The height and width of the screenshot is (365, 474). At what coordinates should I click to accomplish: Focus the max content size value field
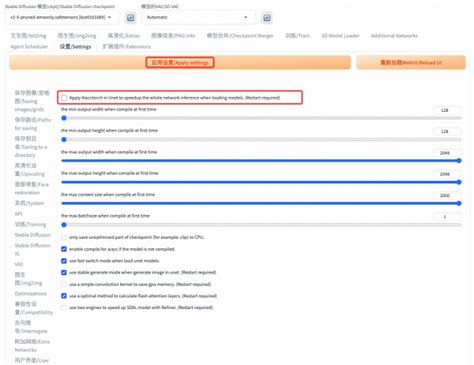(447, 195)
